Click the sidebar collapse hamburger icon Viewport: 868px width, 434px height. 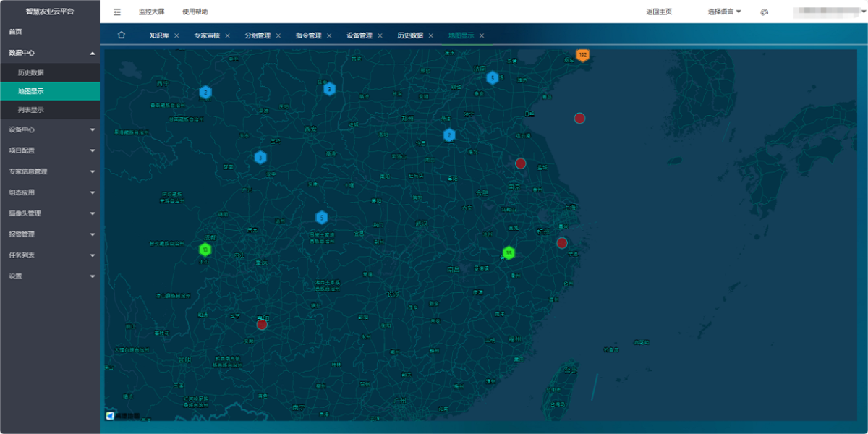pos(117,12)
